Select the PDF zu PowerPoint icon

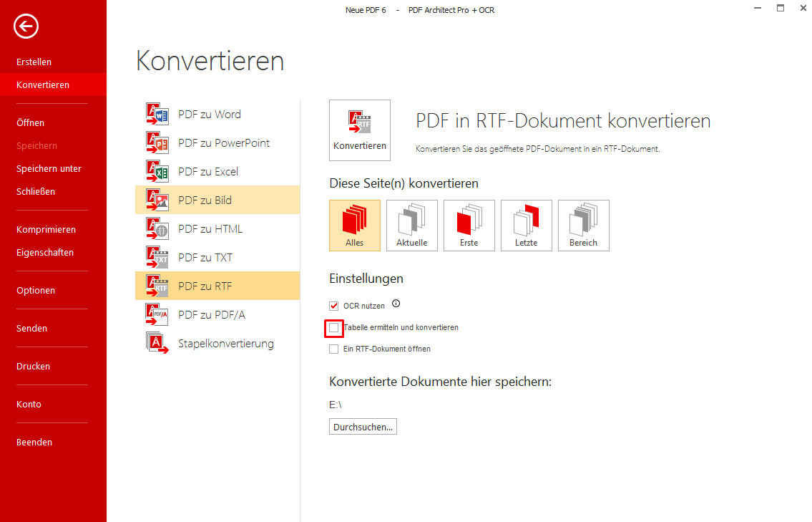click(x=157, y=142)
